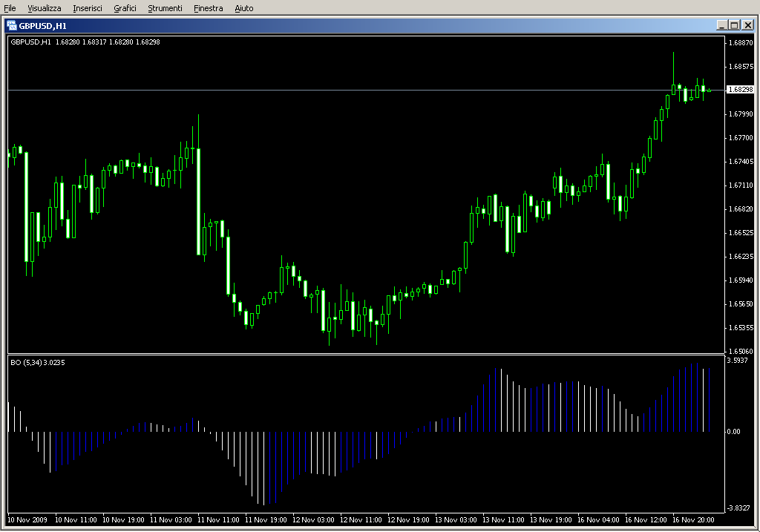Minimize the GBPUSD,H1 chart window

tap(722, 25)
